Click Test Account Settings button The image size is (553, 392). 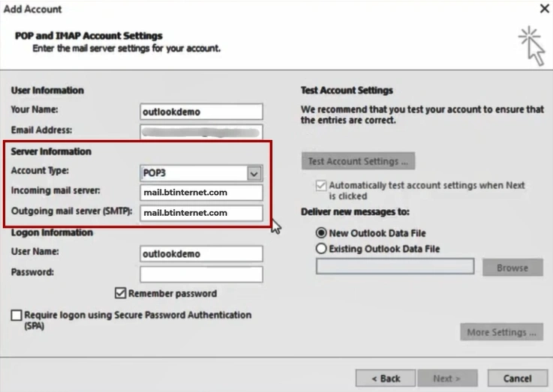358,161
